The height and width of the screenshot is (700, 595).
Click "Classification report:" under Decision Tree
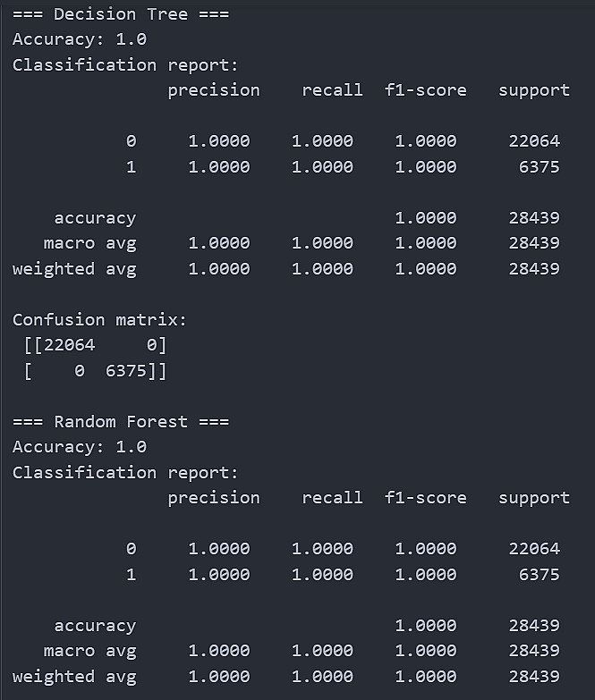coord(126,65)
